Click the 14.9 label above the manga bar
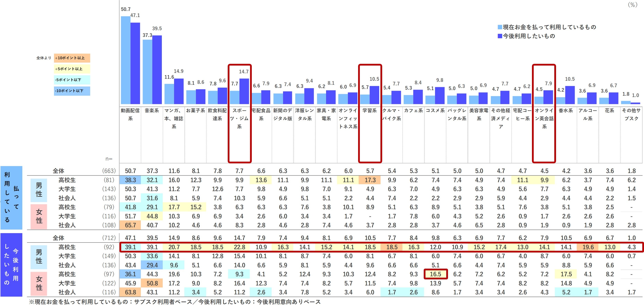The width and height of the screenshot is (644, 308). (x=179, y=71)
